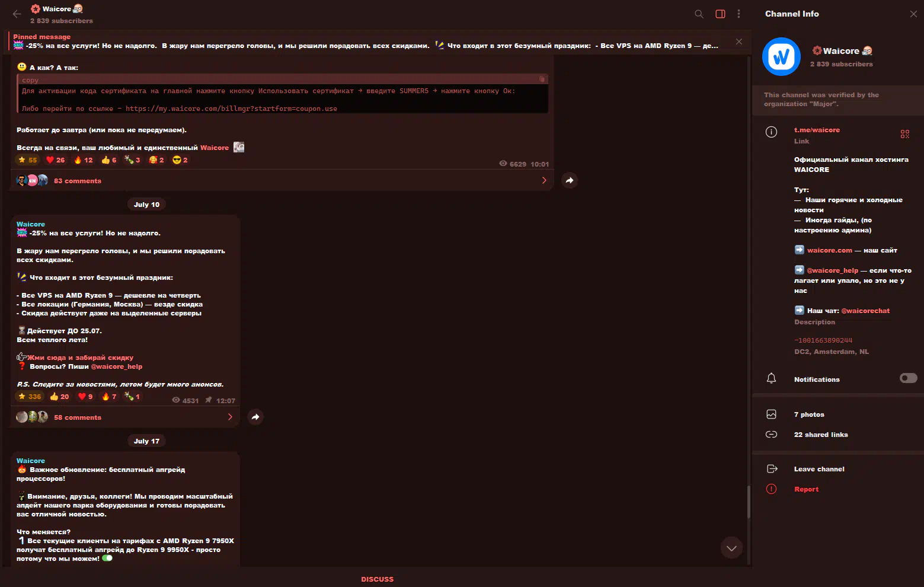Toggle star reaction with 336 count
Image resolution: width=924 pixels, height=587 pixels.
(x=30, y=397)
